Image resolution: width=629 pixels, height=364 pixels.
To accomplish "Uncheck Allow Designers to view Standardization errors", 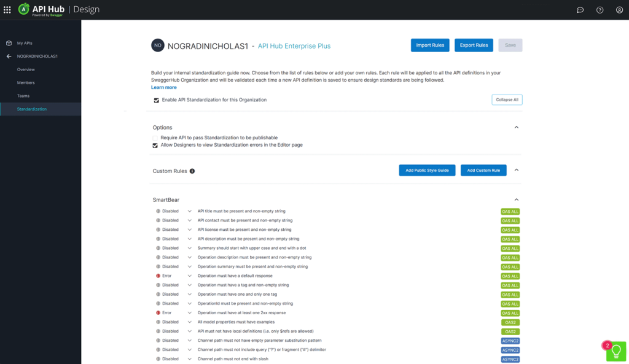I will point(156,145).
